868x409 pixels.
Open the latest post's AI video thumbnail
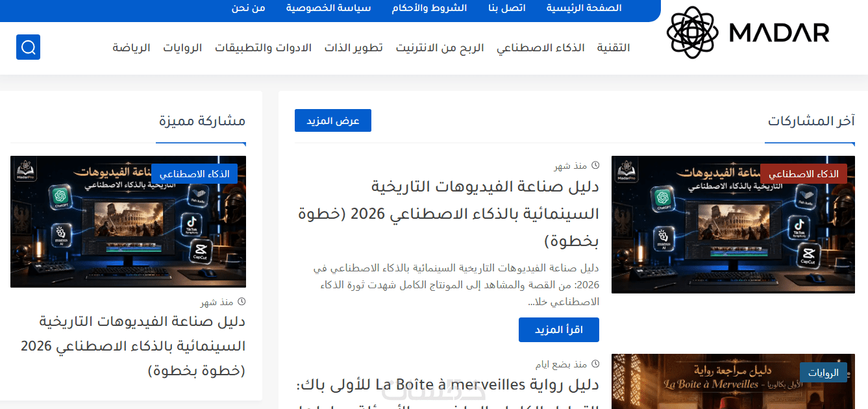click(x=733, y=225)
